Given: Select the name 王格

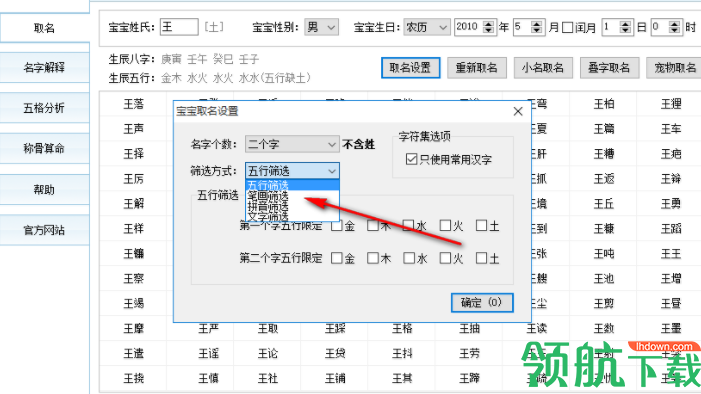Looking at the screenshot, I should click(402, 329).
